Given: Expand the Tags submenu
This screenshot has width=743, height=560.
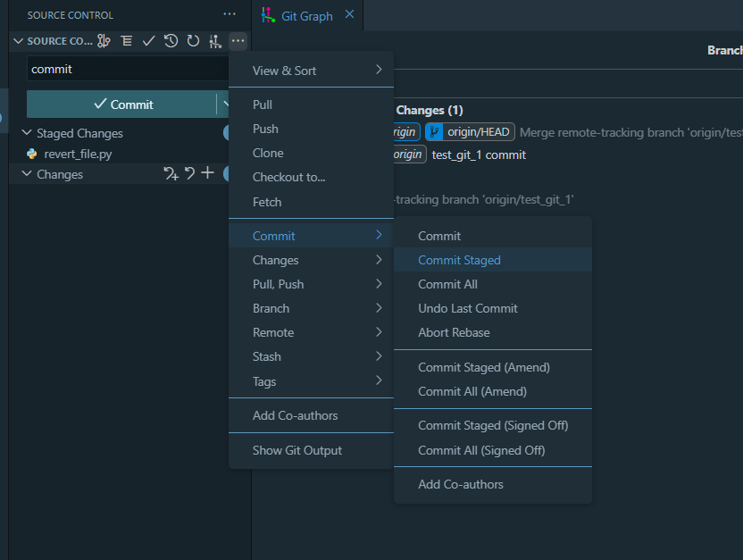Looking at the screenshot, I should coord(379,380).
